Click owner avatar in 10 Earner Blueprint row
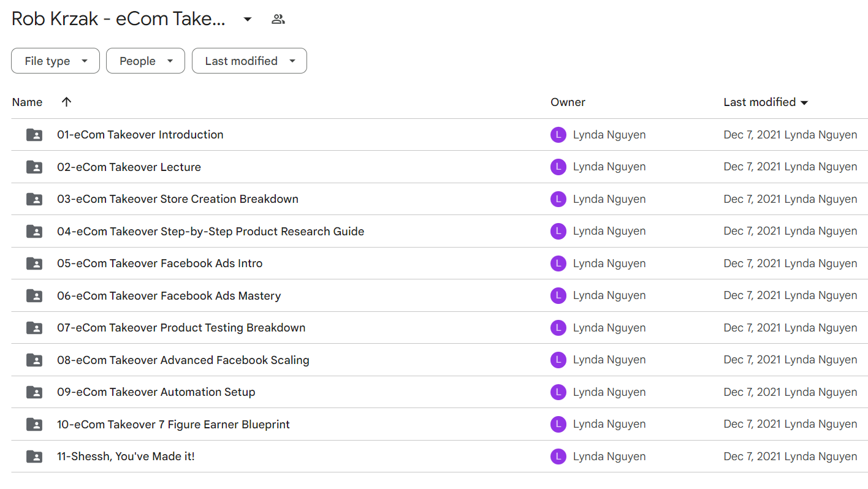This screenshot has height=489, width=868. click(x=558, y=424)
